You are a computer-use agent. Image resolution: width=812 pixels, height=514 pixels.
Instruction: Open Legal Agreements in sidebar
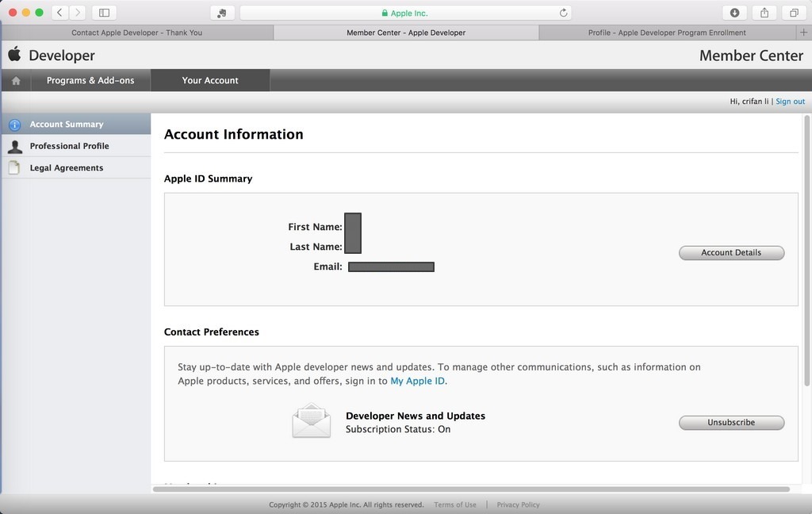(67, 168)
